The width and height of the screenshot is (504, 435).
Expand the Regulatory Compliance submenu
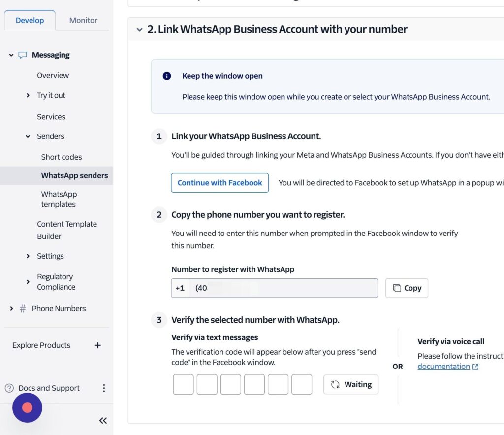pyautogui.click(x=28, y=282)
